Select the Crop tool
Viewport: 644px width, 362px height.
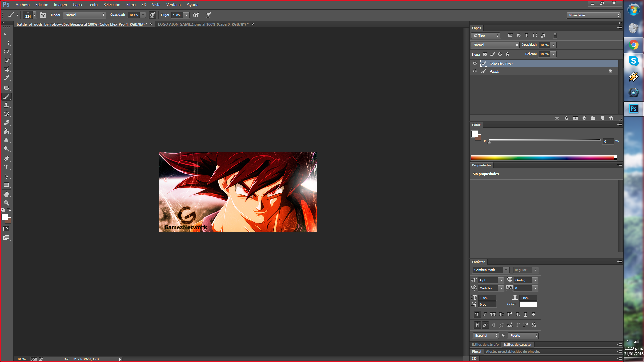(x=6, y=69)
